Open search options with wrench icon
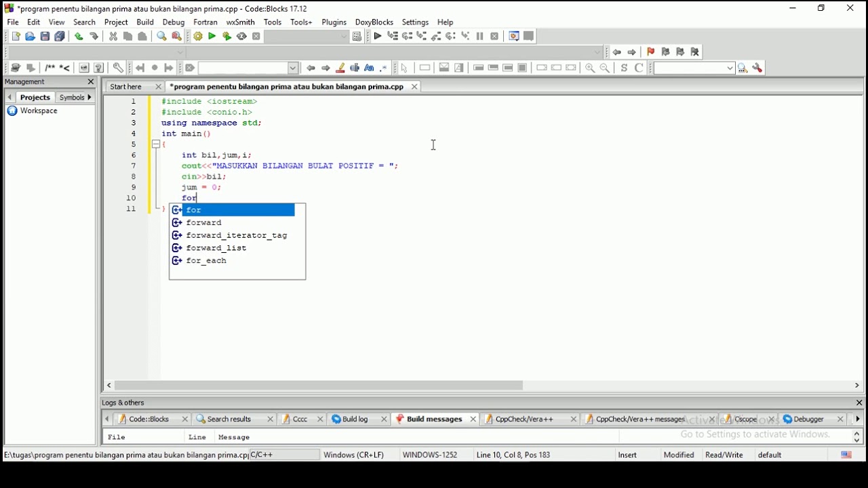 [x=758, y=68]
